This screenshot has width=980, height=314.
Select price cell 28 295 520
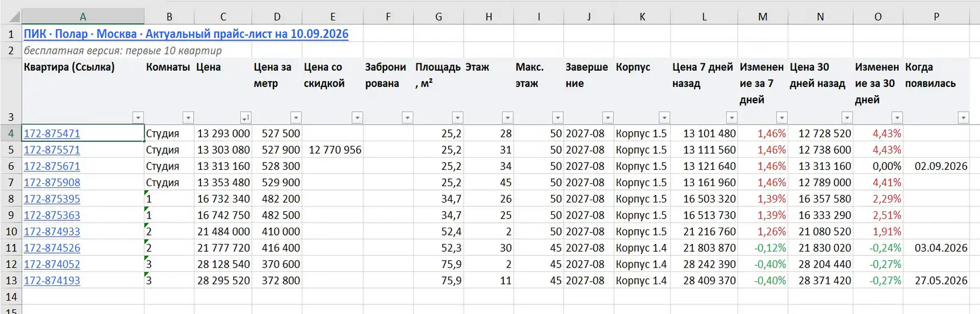point(223,280)
